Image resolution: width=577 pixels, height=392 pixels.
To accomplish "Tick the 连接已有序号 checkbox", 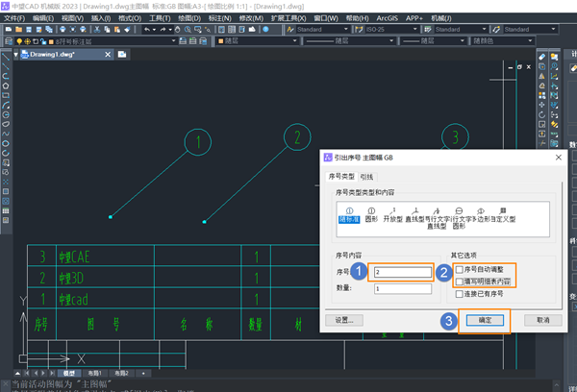I will click(x=460, y=294).
